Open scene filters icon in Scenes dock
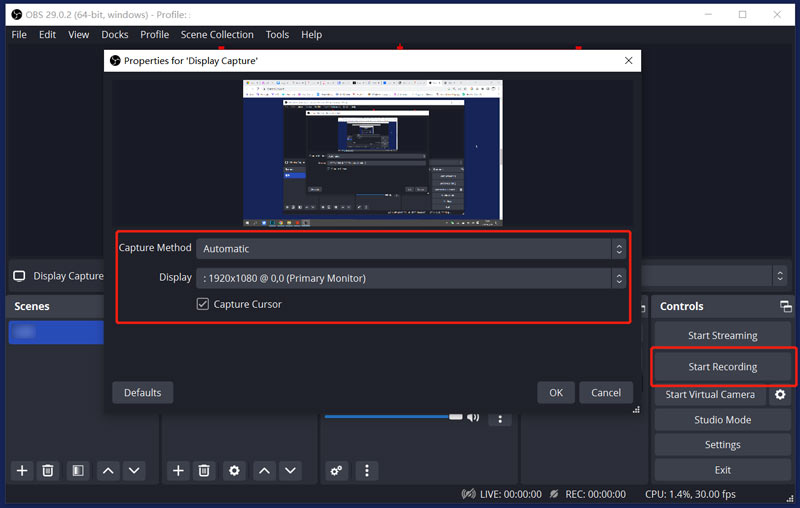The image size is (800, 508). click(x=78, y=470)
